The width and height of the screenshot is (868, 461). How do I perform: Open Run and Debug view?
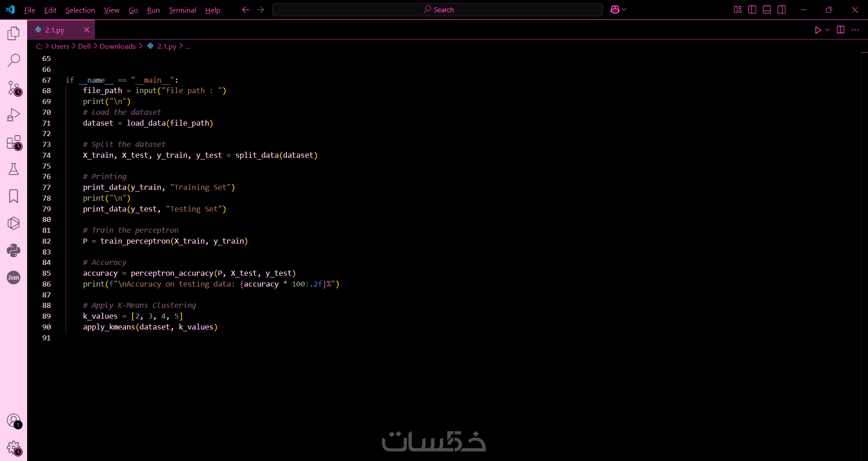point(14,115)
